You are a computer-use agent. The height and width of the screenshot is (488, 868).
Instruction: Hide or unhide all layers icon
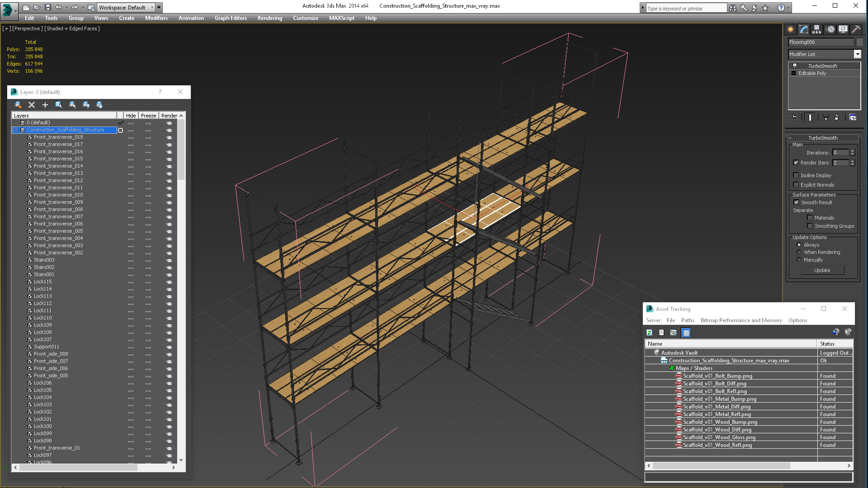pos(86,105)
